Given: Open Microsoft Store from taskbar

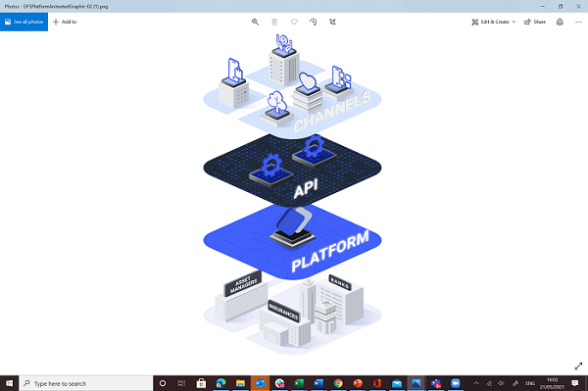Looking at the screenshot, I should click(x=201, y=383).
